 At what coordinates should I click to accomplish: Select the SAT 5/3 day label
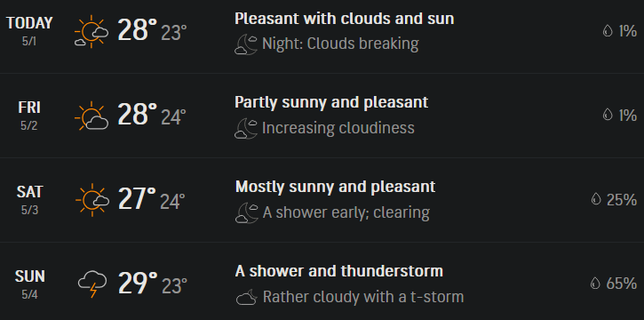coord(29,200)
